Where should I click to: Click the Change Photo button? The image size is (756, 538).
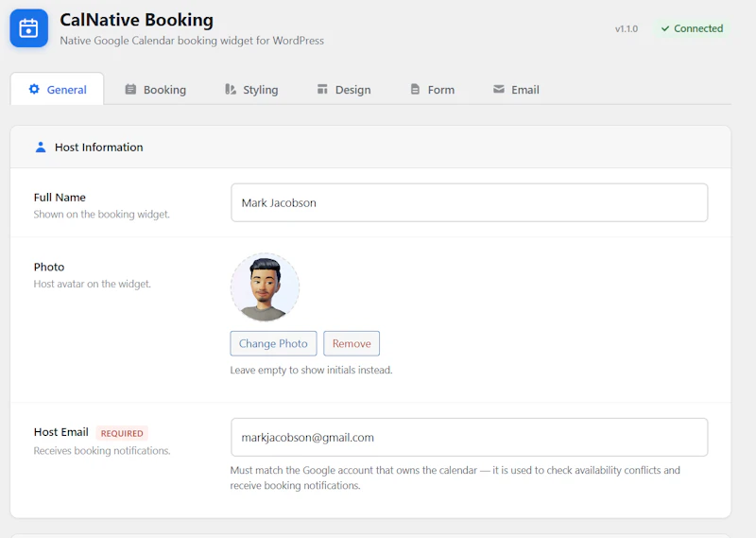point(273,343)
